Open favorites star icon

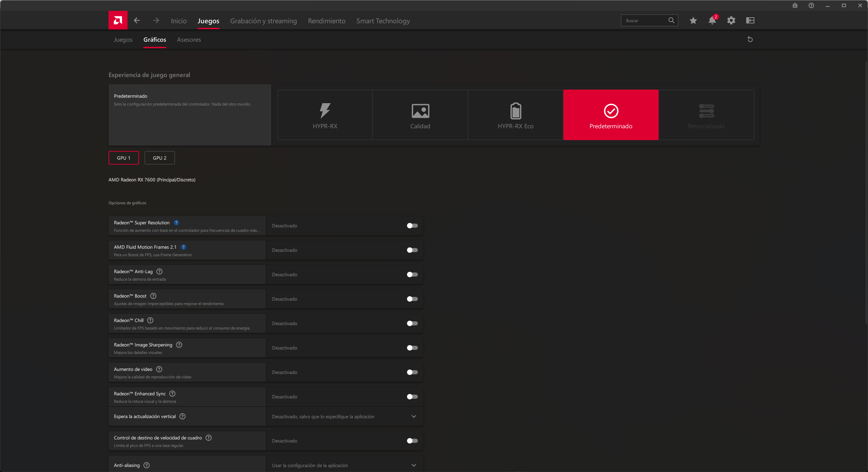point(693,21)
